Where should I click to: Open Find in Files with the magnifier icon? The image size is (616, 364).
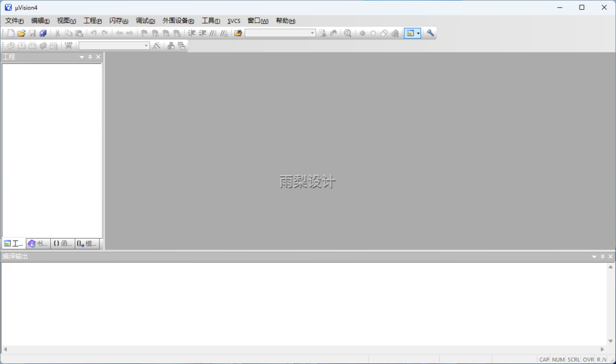(347, 33)
